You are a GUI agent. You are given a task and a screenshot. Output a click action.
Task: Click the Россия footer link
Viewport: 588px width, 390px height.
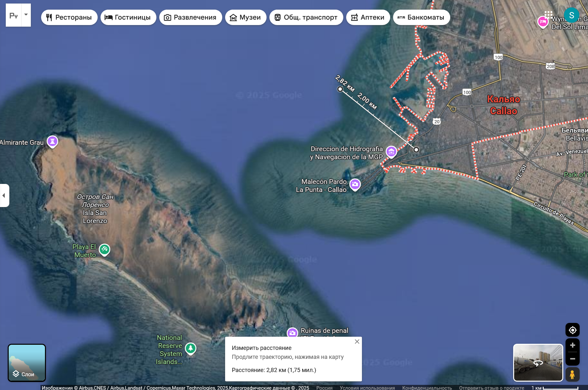pyautogui.click(x=324, y=387)
